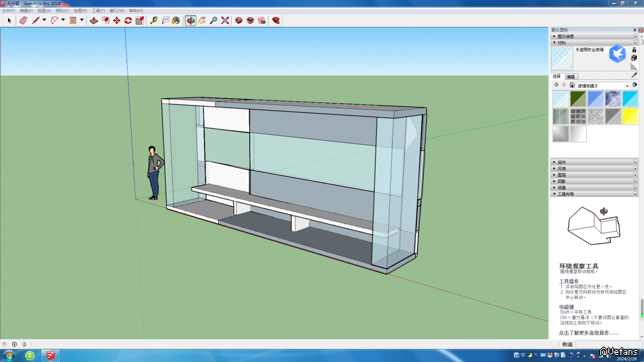The height and width of the screenshot is (362, 644).
Task: Expand the 阴影 shadows panel
Action: (x=562, y=181)
